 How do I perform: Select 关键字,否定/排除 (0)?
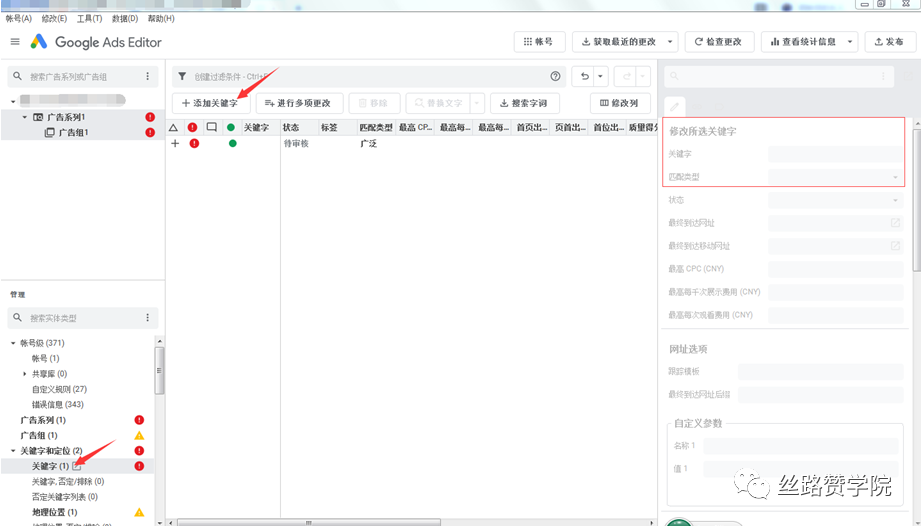[x=68, y=481]
